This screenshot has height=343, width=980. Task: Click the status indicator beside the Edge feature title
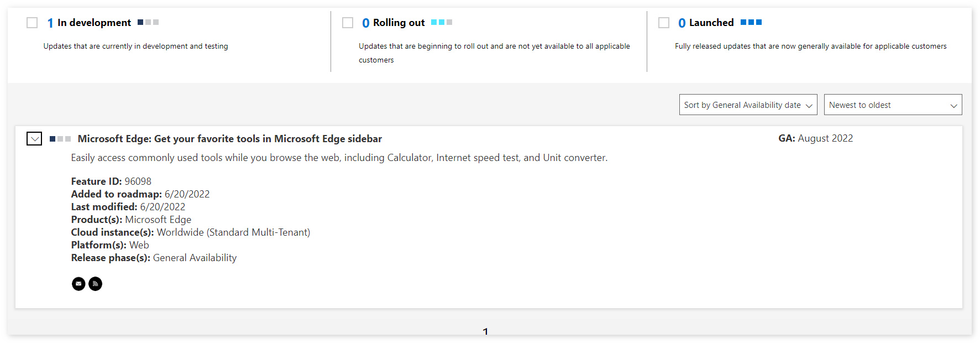[x=60, y=139]
